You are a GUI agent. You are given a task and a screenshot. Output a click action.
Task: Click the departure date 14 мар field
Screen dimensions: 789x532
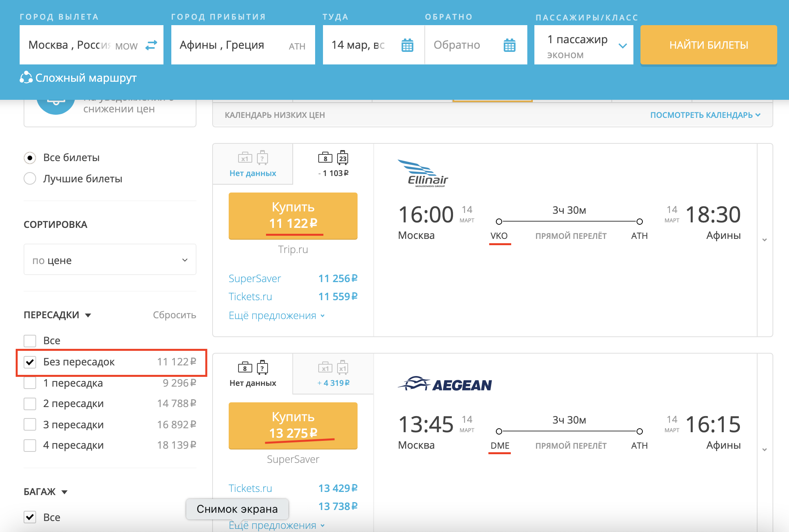tap(374, 45)
